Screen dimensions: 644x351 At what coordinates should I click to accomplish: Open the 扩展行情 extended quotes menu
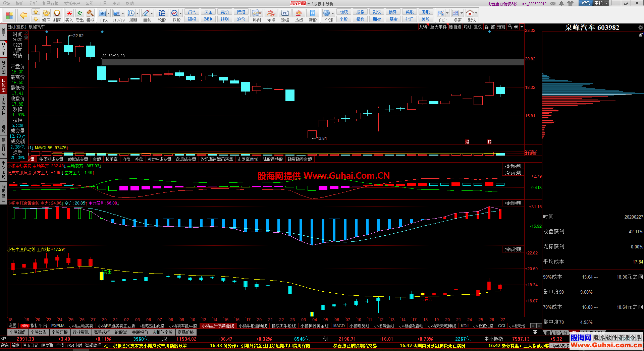click(50, 3)
